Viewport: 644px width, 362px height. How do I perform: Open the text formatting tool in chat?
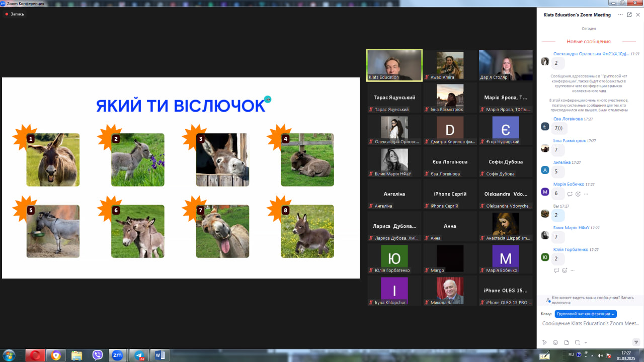pyautogui.click(x=544, y=342)
